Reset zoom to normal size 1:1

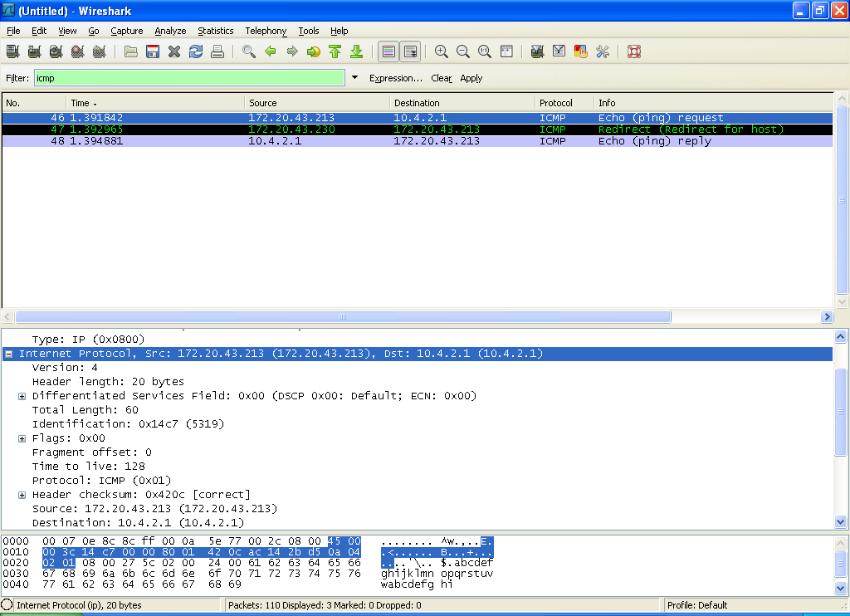(485, 51)
